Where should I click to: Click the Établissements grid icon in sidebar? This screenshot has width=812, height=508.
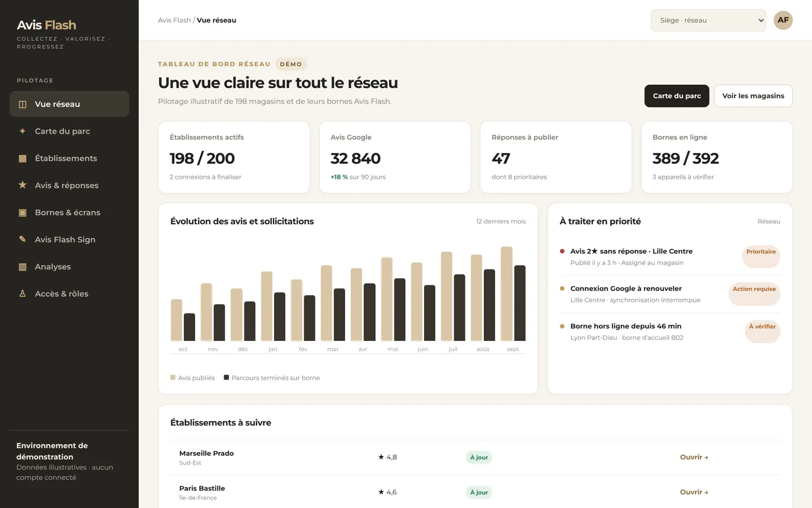[23, 159]
